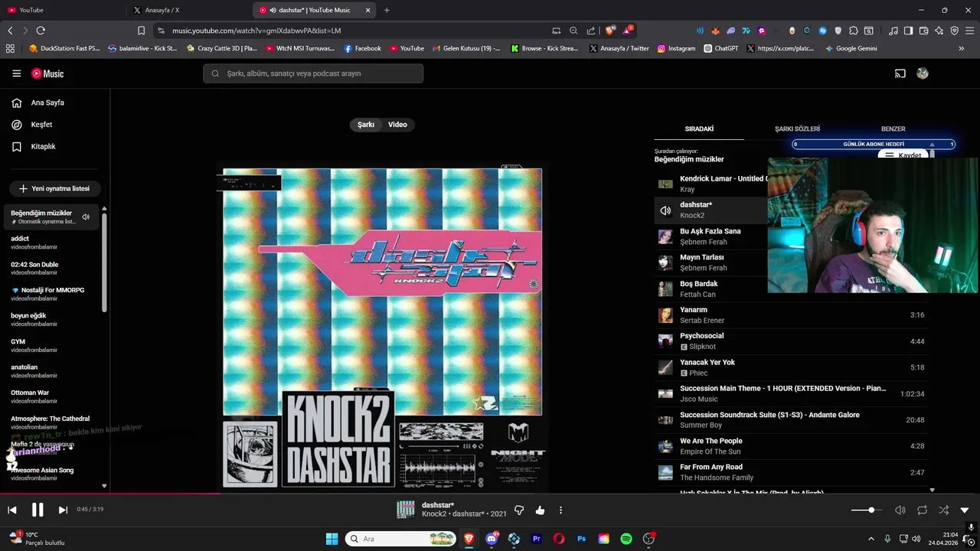Open ChatGPT bookmark
Image resolution: width=980 pixels, height=551 pixels.
(720, 48)
